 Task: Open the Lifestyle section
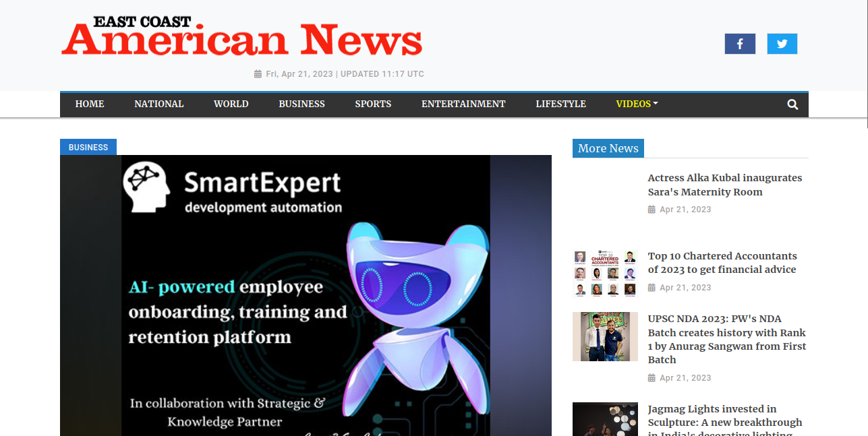pyautogui.click(x=560, y=104)
